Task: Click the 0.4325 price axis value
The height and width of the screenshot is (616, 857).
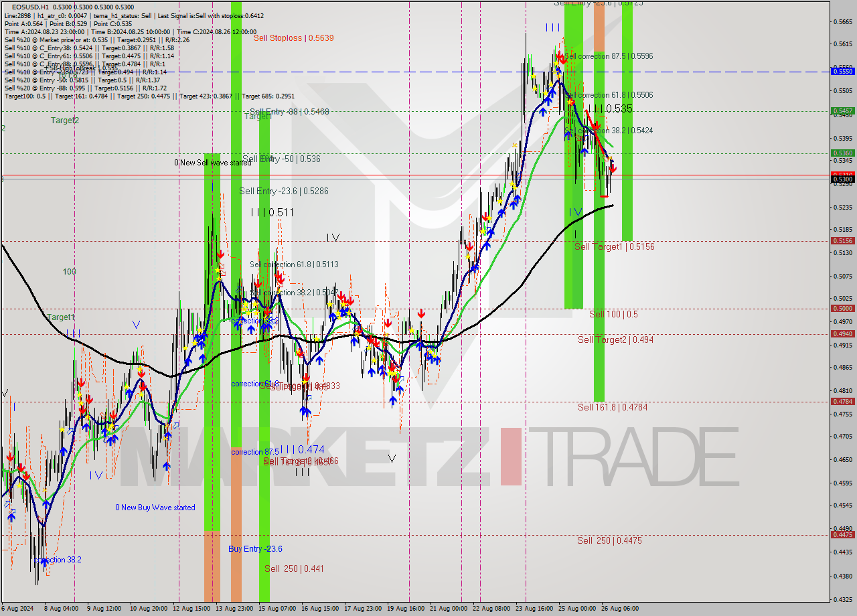Action: [x=842, y=599]
